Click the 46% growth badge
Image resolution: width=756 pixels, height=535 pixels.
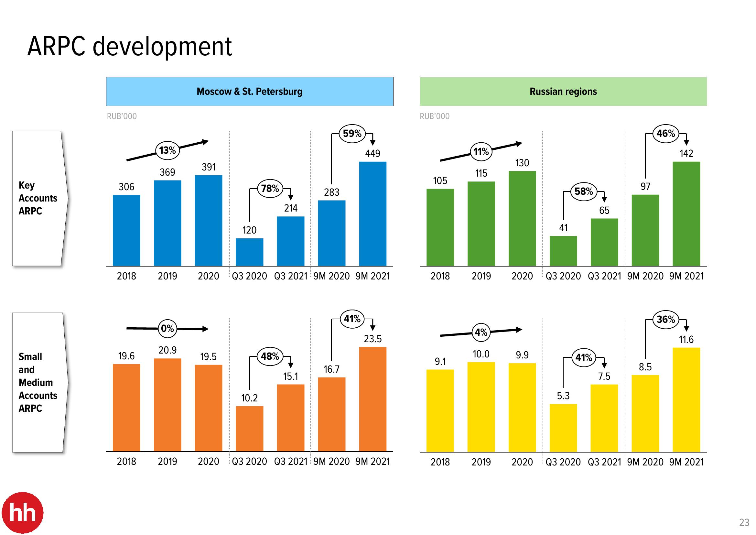pos(666,133)
